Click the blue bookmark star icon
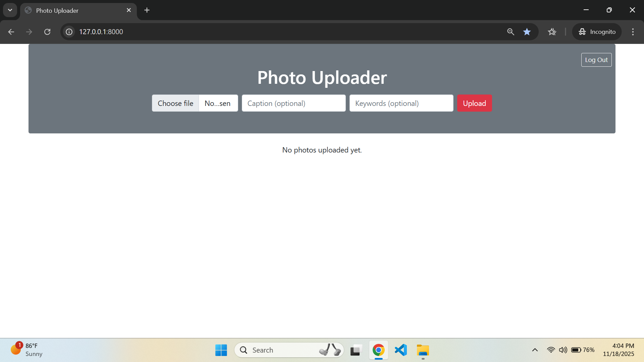Screen dimensions: 644x362 [527, 32]
